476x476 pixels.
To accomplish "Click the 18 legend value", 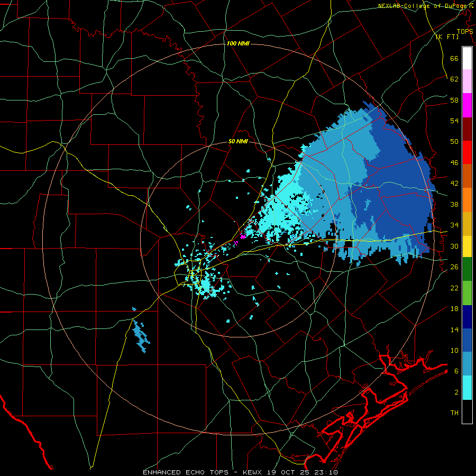I will (454, 309).
